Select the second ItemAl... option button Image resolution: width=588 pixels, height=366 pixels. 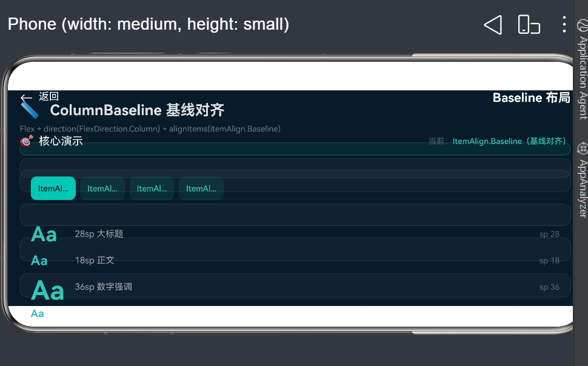pyautogui.click(x=102, y=188)
